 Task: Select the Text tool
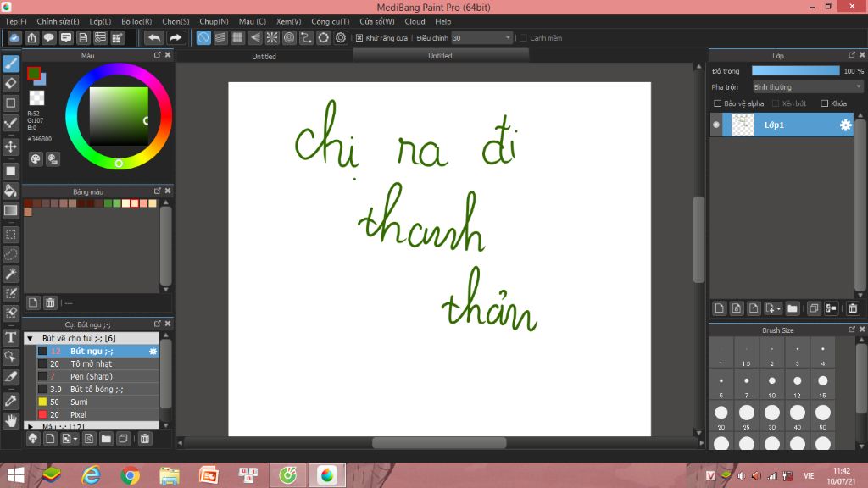(x=10, y=337)
